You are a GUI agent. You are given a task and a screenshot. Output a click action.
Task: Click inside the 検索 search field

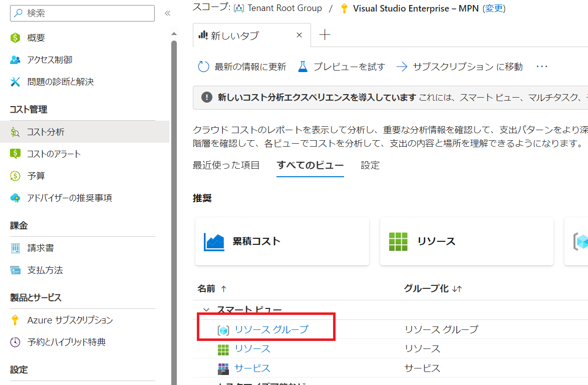pos(80,13)
